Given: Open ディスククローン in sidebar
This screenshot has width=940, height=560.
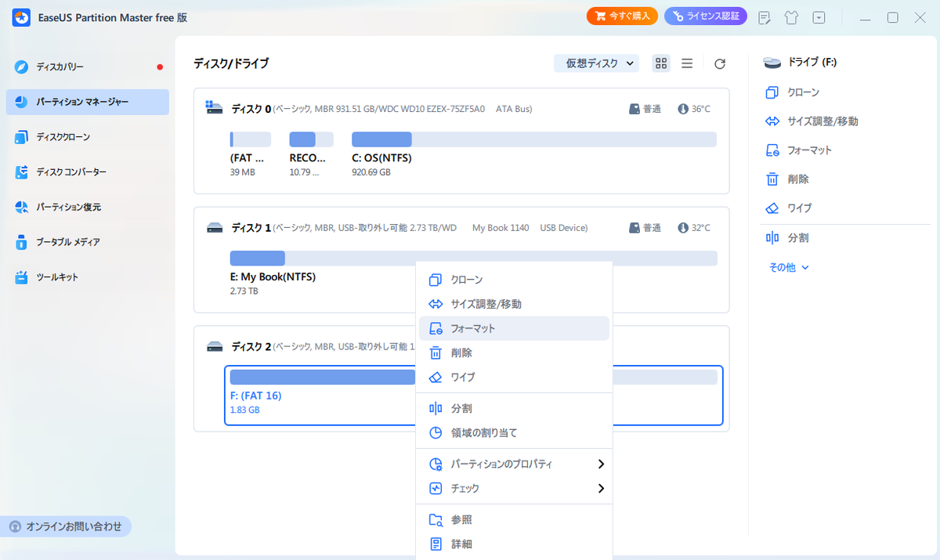Looking at the screenshot, I should click(88, 137).
